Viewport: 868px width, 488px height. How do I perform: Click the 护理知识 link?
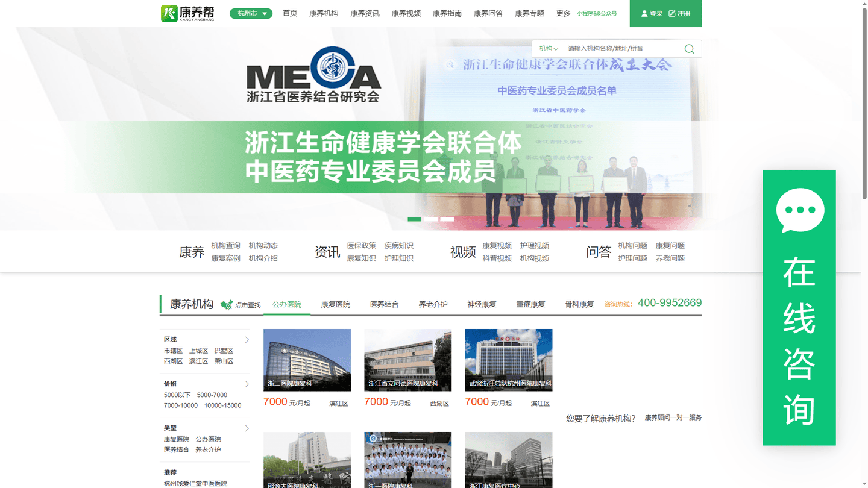[x=399, y=258]
